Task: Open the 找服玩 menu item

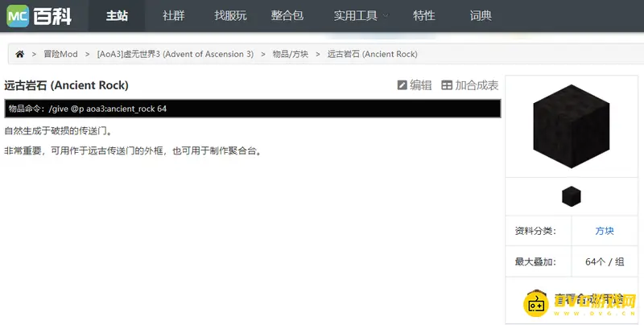Action: [232, 15]
